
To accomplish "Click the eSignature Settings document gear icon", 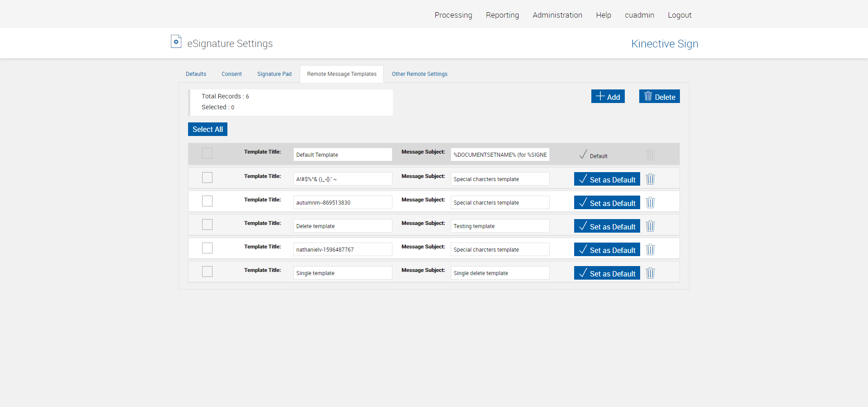I will pos(176,42).
